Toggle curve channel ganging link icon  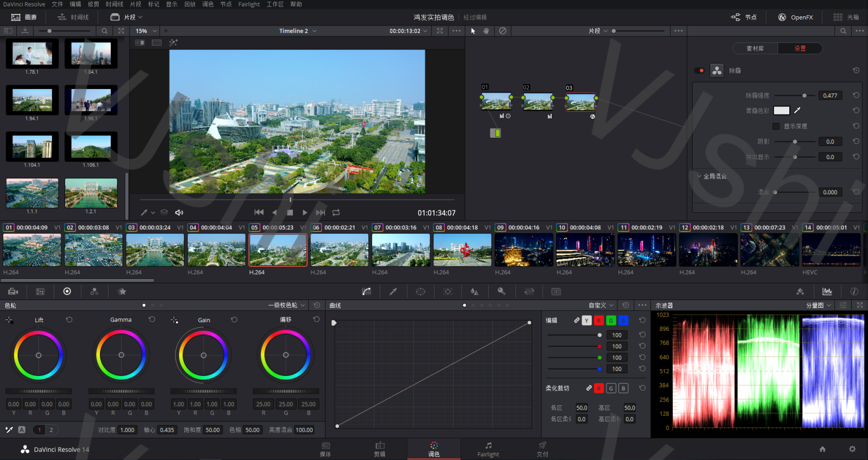576,321
